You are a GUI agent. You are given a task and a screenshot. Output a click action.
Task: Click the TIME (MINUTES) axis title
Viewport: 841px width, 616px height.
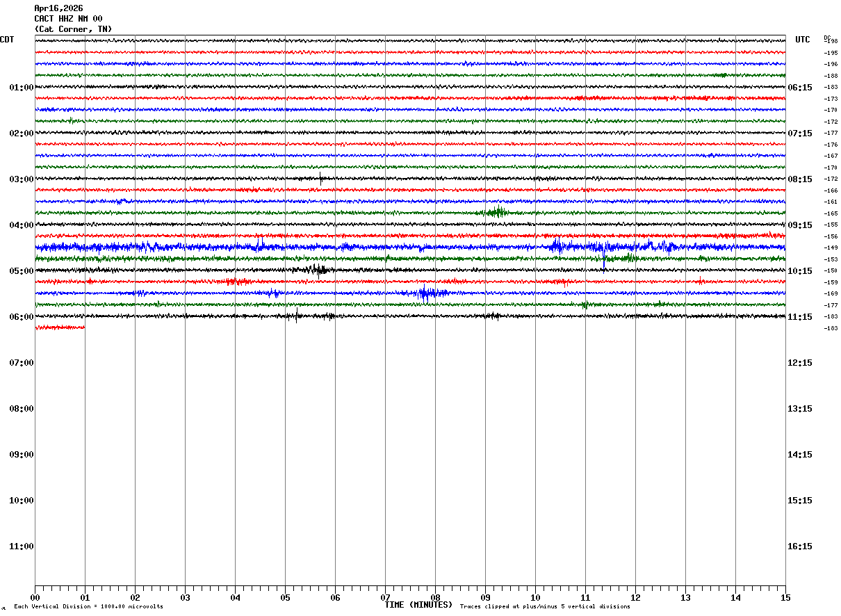(x=418, y=605)
